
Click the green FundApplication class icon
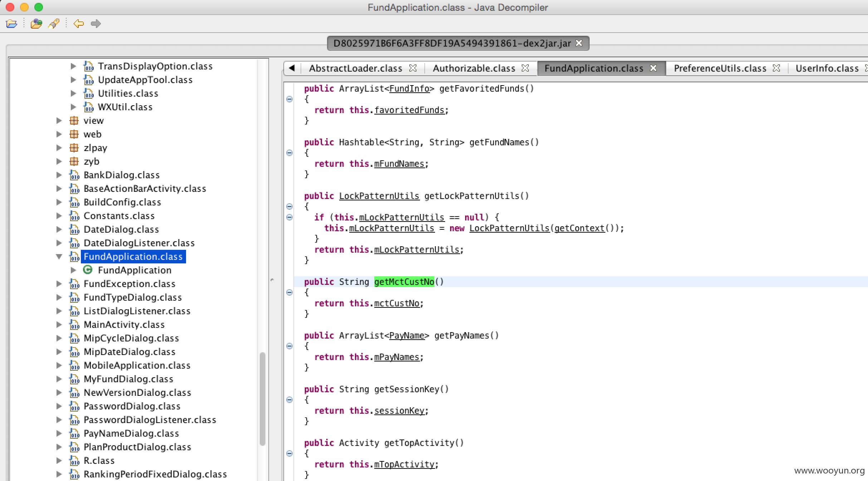[88, 270]
